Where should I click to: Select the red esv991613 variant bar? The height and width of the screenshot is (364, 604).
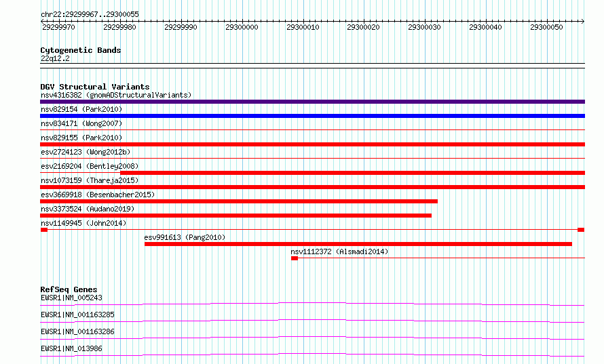(358, 244)
